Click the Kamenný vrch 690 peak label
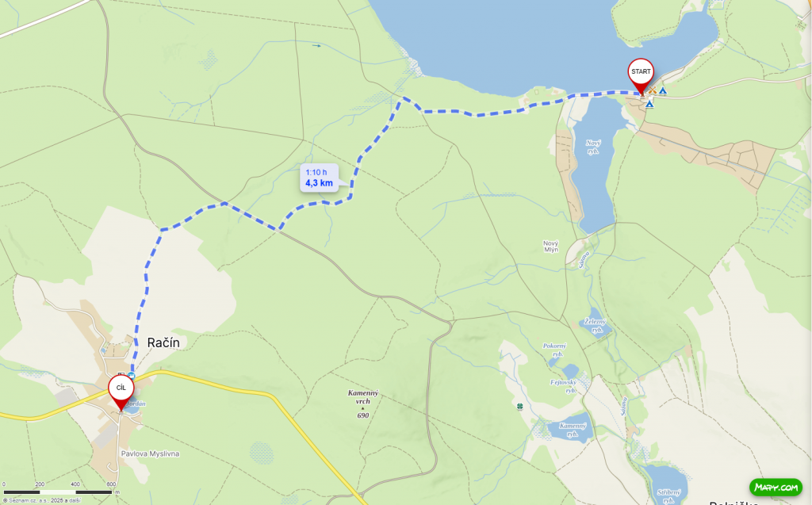 point(362,404)
